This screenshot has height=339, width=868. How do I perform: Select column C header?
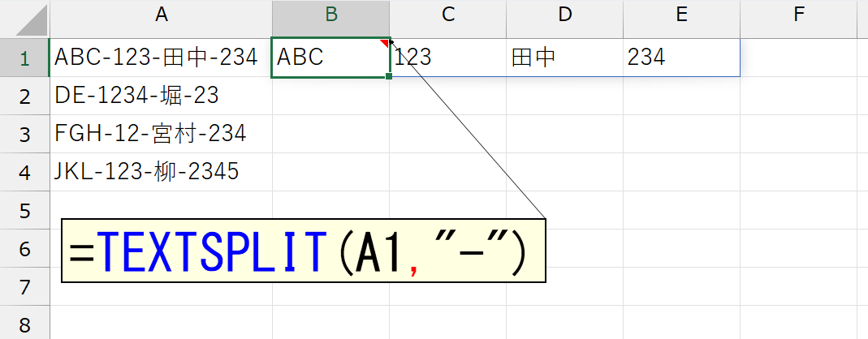448,19
